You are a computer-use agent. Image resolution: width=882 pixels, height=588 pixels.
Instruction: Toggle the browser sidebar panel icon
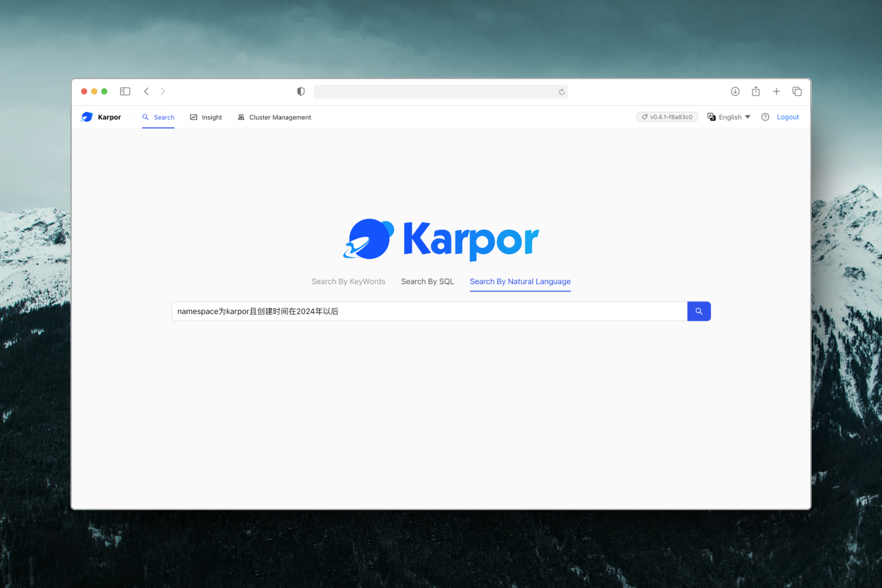tap(125, 91)
